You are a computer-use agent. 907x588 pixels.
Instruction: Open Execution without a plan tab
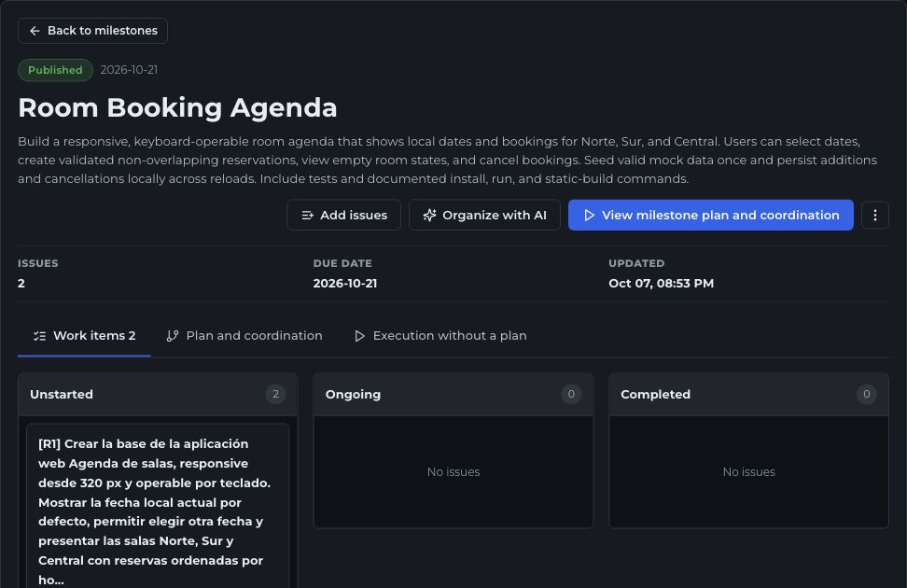click(440, 336)
